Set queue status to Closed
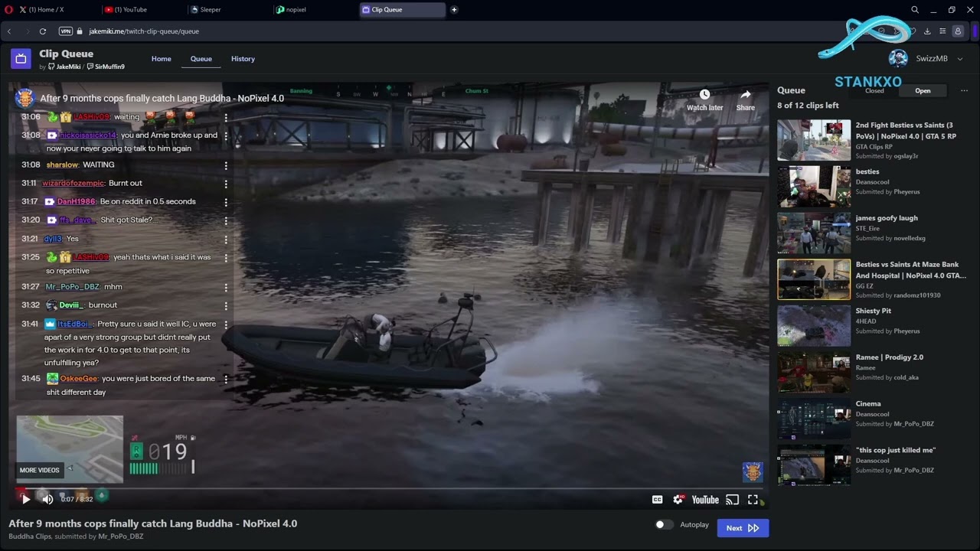Screen dimensions: 980x551 (874, 90)
